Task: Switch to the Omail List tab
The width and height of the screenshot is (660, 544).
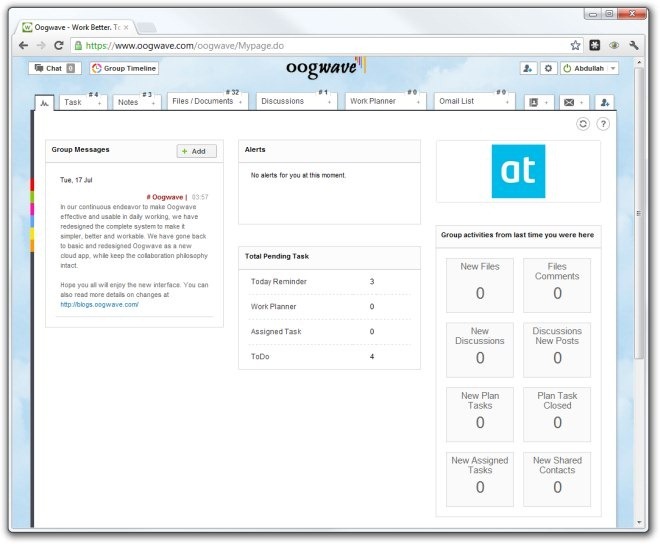Action: [457, 101]
